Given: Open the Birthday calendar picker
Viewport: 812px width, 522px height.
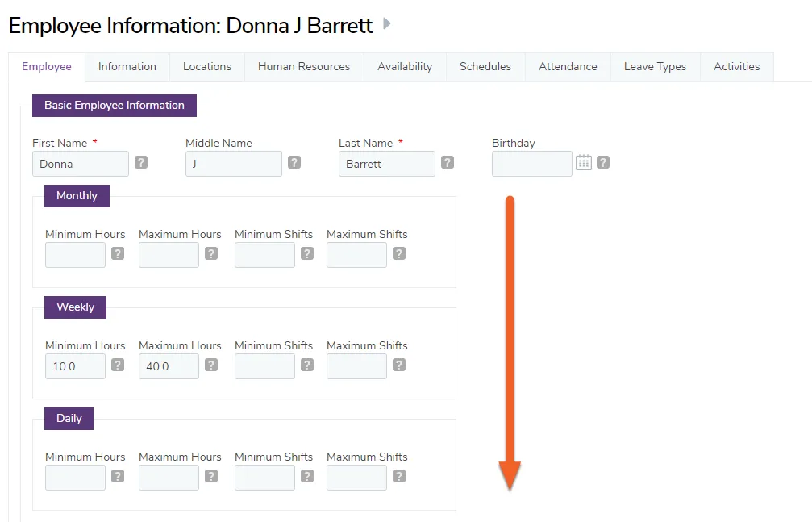Looking at the screenshot, I should pos(584,163).
